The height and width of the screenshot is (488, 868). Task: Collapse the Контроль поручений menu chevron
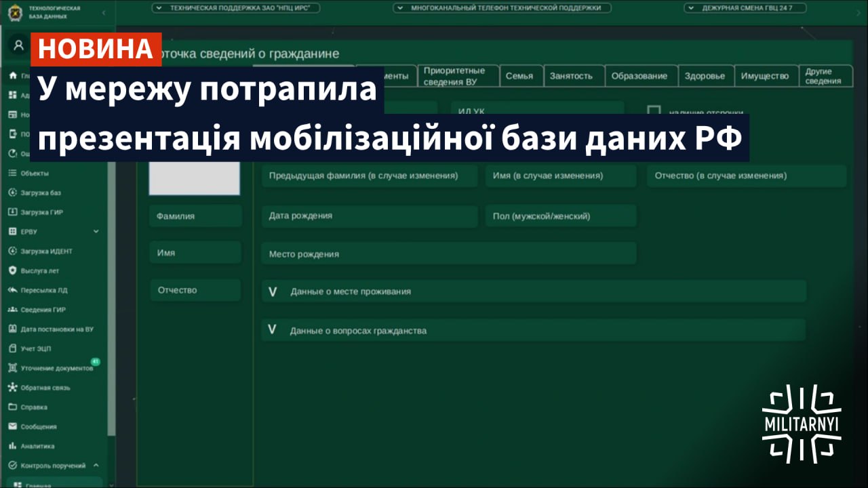(x=96, y=466)
